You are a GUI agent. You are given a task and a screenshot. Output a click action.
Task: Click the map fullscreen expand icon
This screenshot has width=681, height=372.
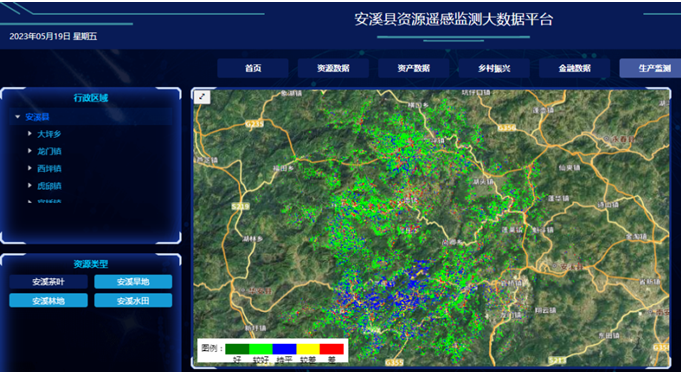[202, 97]
